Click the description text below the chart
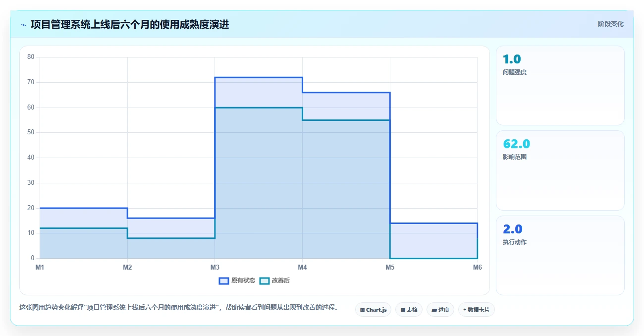 [x=179, y=307]
